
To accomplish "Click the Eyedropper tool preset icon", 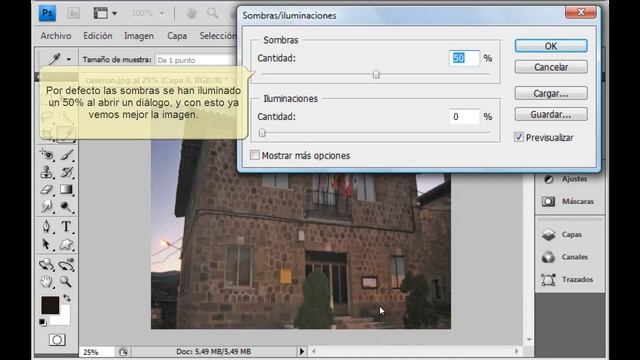I will [x=55, y=59].
